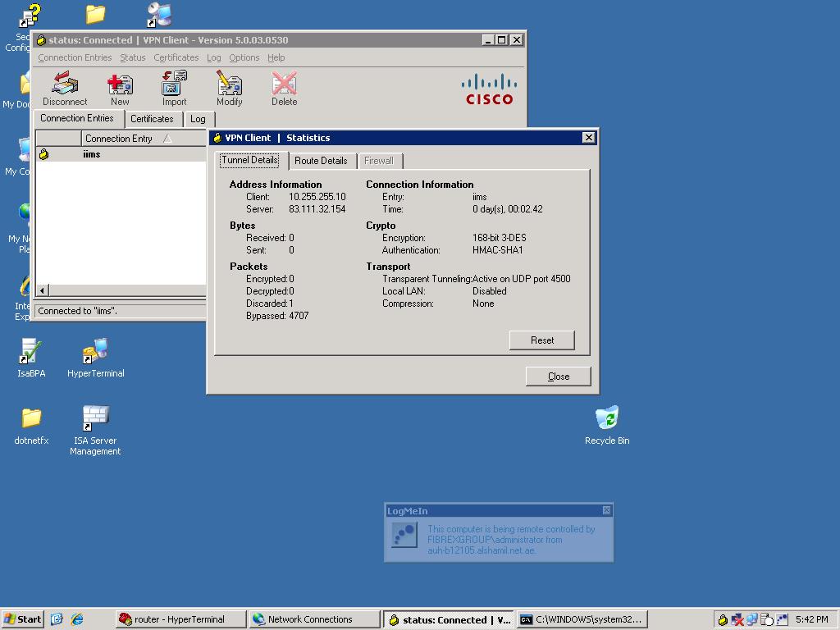The height and width of the screenshot is (630, 840).
Task: Dismiss the LogMeIn notification with its X
Action: (606, 510)
